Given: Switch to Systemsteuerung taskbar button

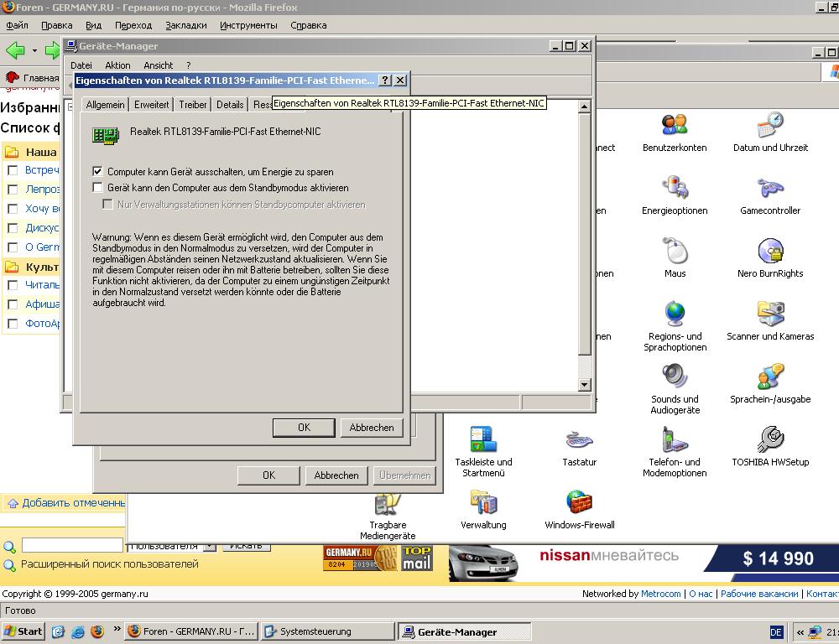Looking at the screenshot, I should pyautogui.click(x=328, y=631).
